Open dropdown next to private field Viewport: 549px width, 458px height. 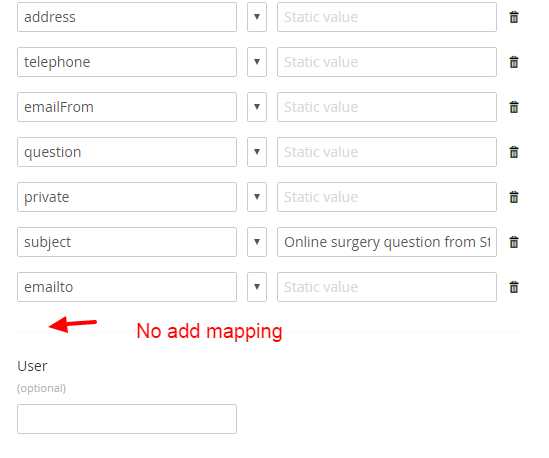[x=257, y=197]
